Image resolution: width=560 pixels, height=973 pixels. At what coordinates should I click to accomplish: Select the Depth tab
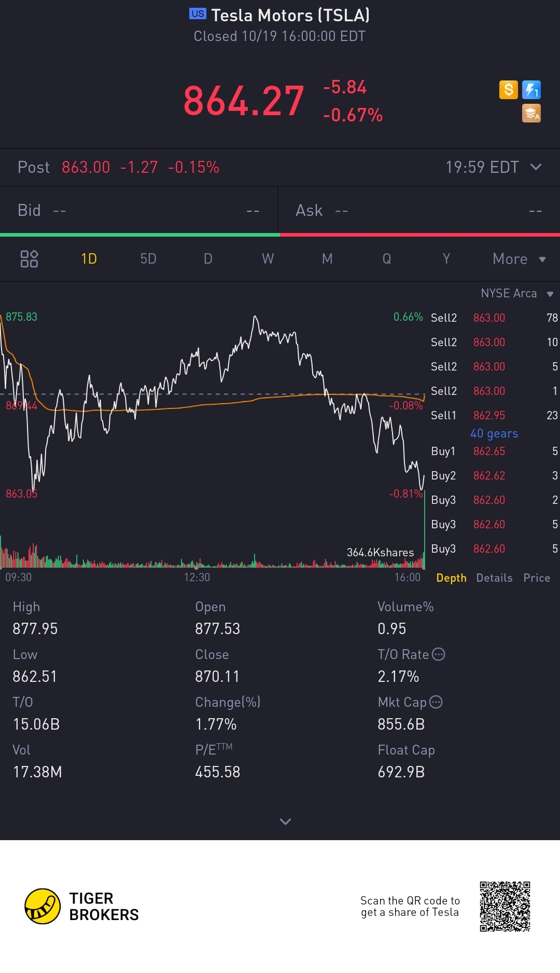tap(451, 578)
